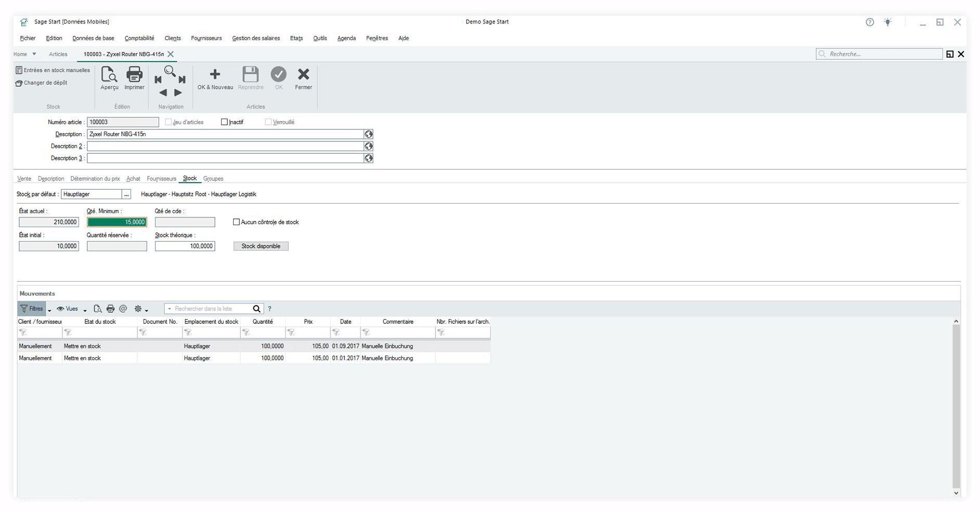
Task: Click the lightbulb icon in title bar
Action: [x=888, y=22]
